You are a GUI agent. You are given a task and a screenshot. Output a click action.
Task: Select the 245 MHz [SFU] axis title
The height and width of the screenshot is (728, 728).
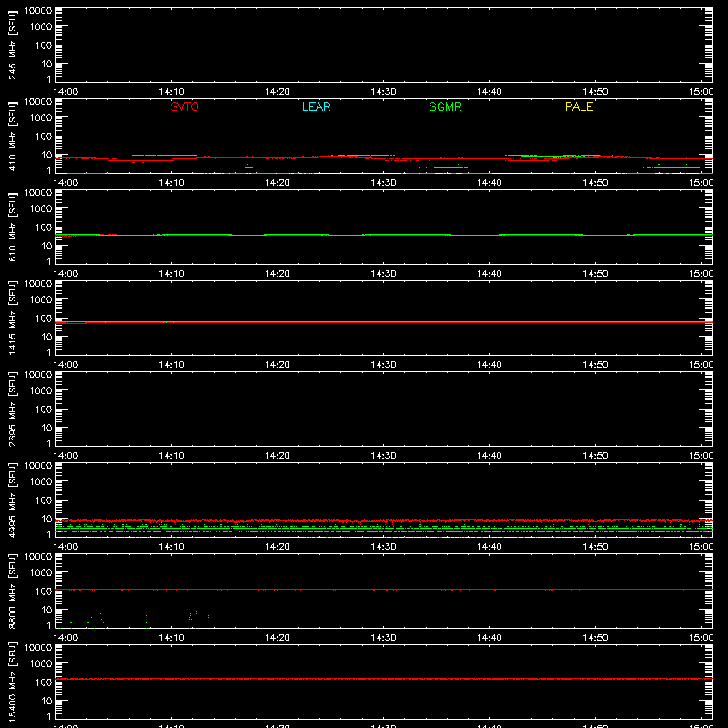[13, 45]
